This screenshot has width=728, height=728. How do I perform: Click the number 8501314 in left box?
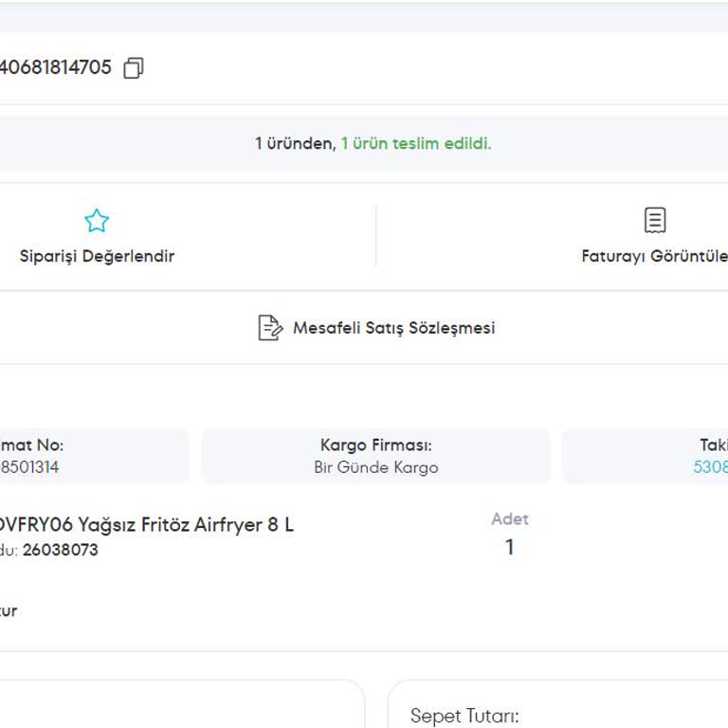coord(29,467)
